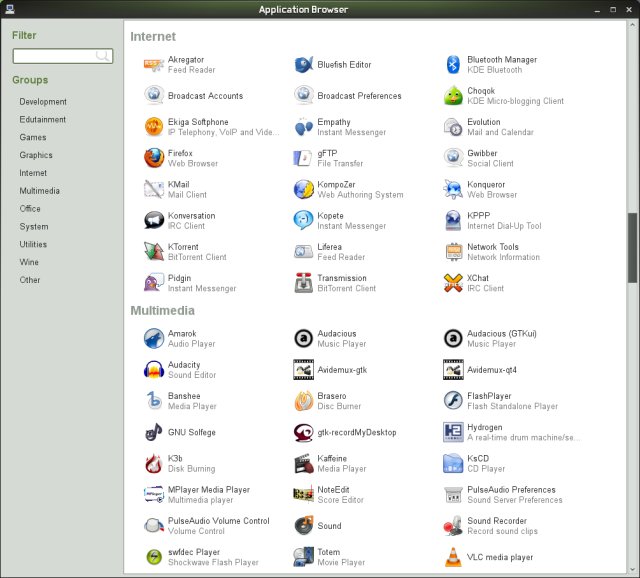Click the KPPP Internet Dial-Up Tool entry
This screenshot has height=578, width=640.
[493, 220]
